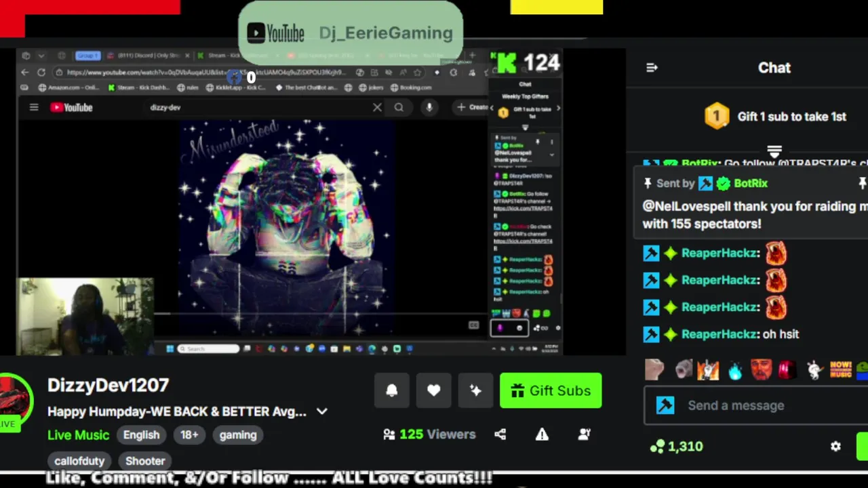Expand the stream title chevron
868x488 pixels.
322,411
